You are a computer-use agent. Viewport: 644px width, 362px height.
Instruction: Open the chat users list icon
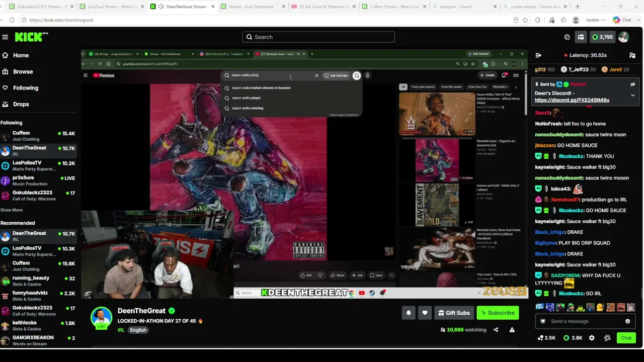(x=632, y=55)
